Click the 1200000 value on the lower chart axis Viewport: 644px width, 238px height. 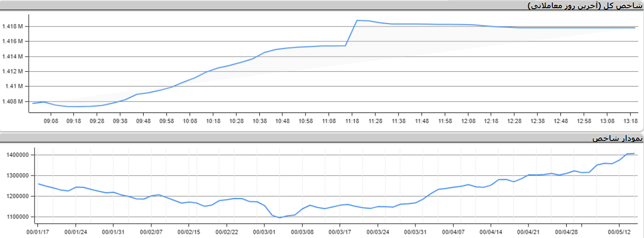tap(18, 196)
